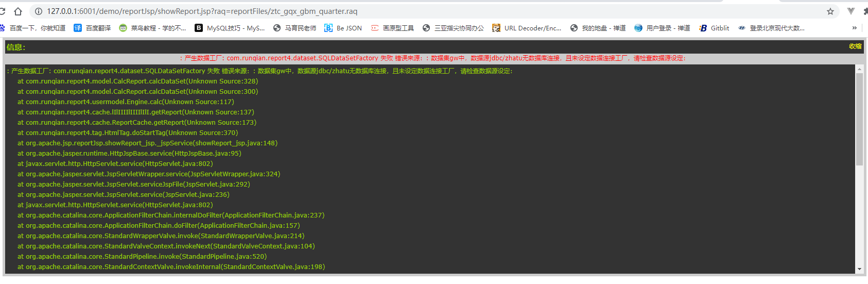Viewport: 868px width, 284px height.
Task: Select the StandardContextValve.java:198 stack line
Action: [171, 267]
